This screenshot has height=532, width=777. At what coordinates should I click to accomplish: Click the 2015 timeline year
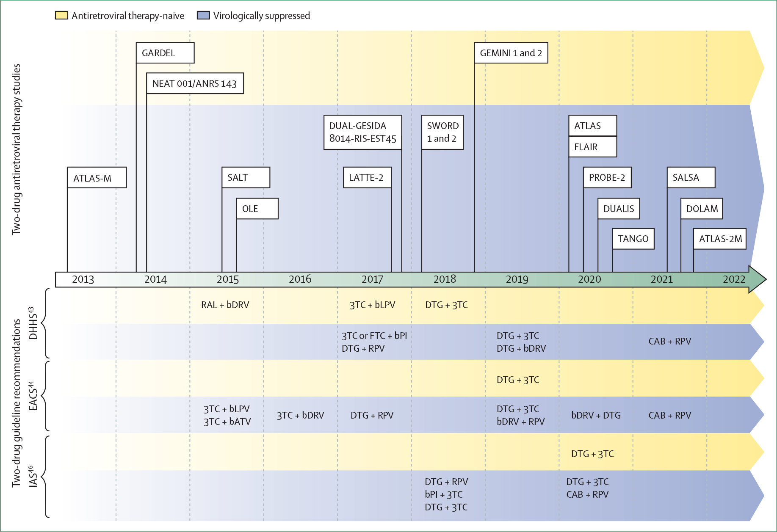228,279
